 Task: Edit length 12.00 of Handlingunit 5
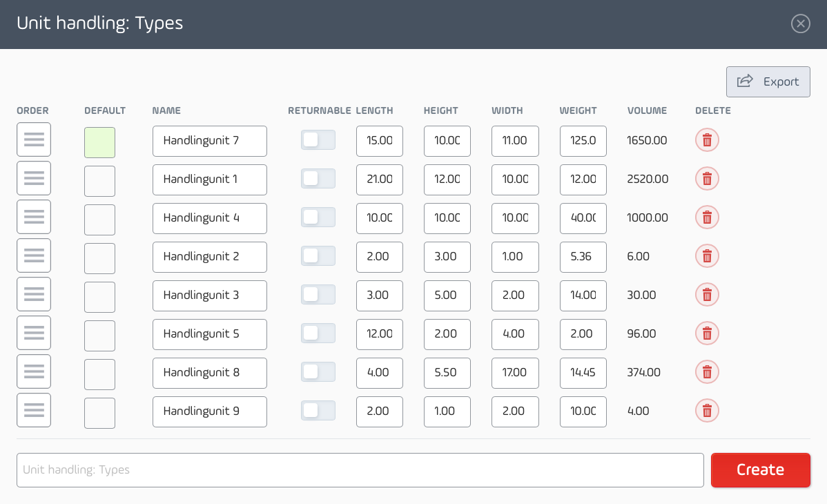380,334
